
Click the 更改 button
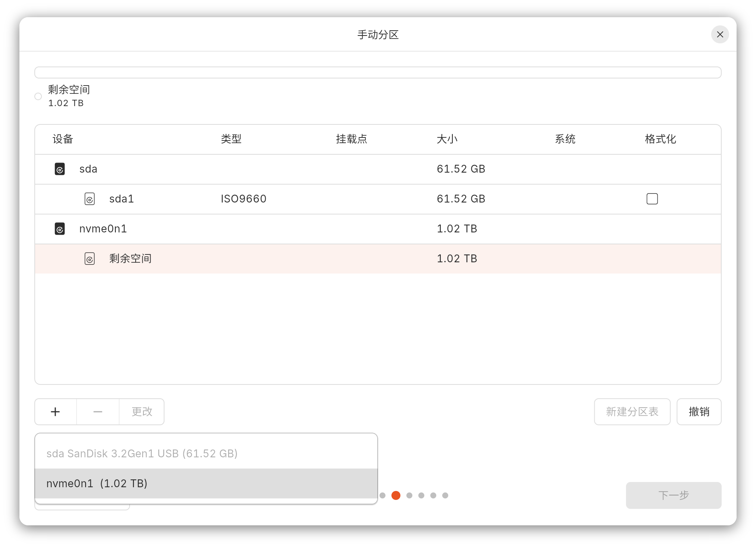(142, 412)
